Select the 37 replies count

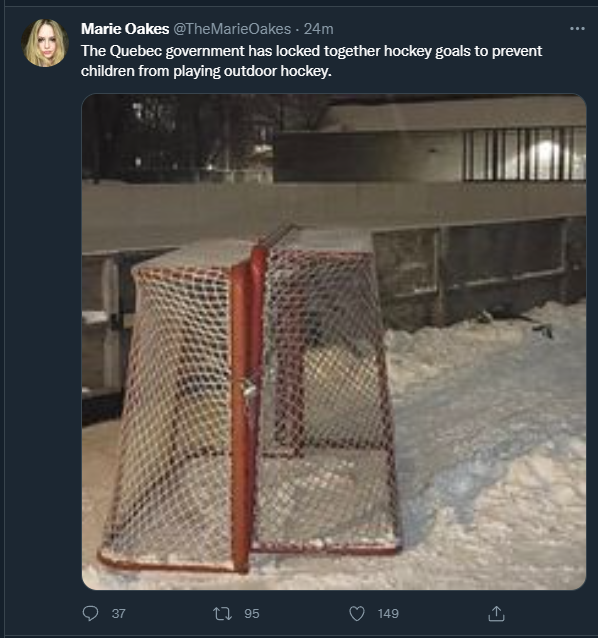118,614
